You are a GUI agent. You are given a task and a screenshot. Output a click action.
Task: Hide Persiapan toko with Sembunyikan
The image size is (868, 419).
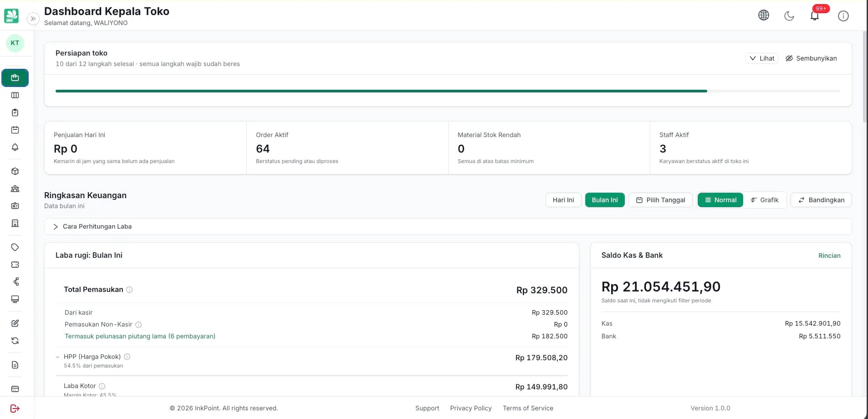pyautogui.click(x=811, y=58)
